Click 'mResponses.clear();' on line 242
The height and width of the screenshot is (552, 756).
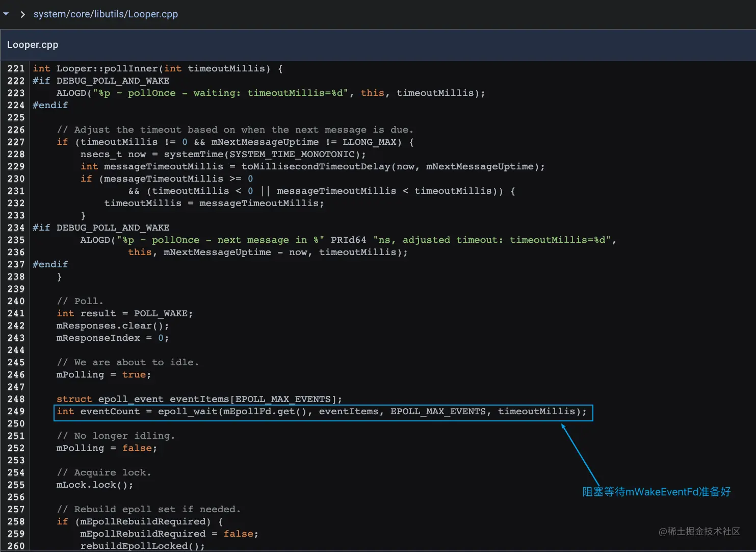click(x=113, y=325)
